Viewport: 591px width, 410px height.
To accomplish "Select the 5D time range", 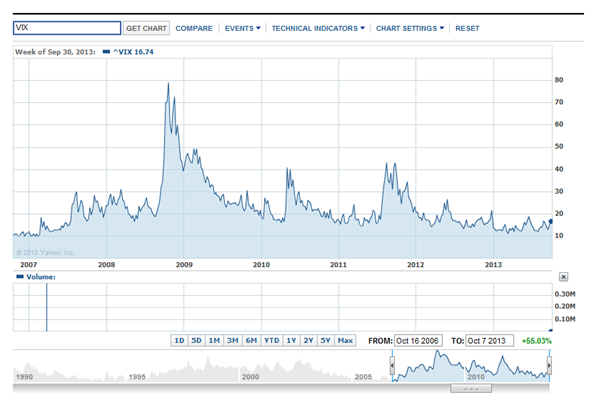I will (x=196, y=341).
